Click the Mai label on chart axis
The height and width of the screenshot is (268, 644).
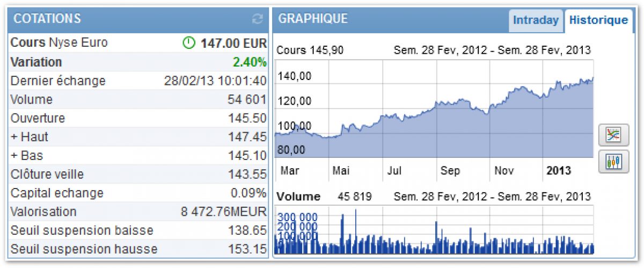point(341,171)
